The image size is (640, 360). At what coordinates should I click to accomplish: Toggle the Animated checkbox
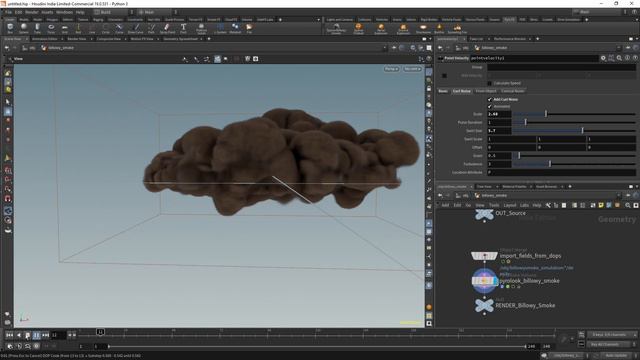pos(490,107)
